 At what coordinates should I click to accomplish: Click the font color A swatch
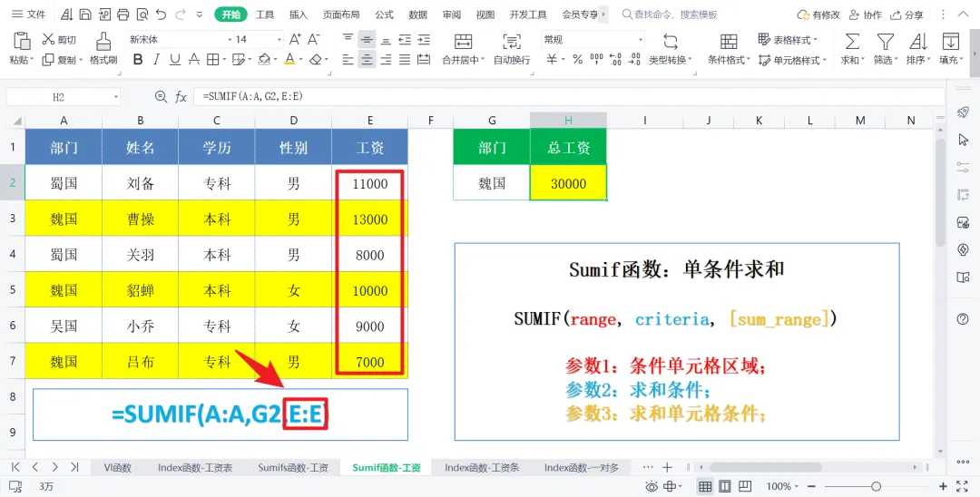pos(289,59)
